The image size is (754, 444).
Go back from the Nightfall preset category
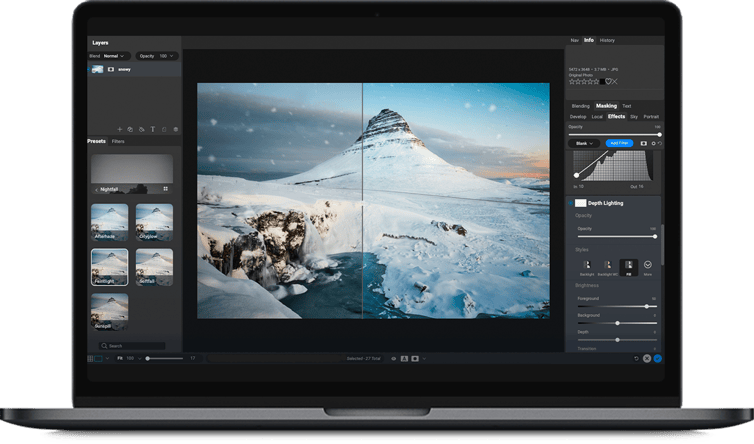coord(96,189)
